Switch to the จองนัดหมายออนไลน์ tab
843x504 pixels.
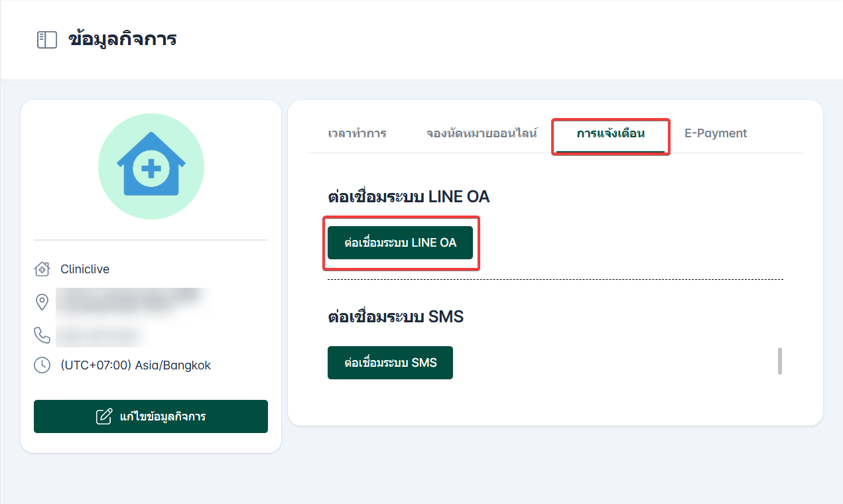(482, 133)
